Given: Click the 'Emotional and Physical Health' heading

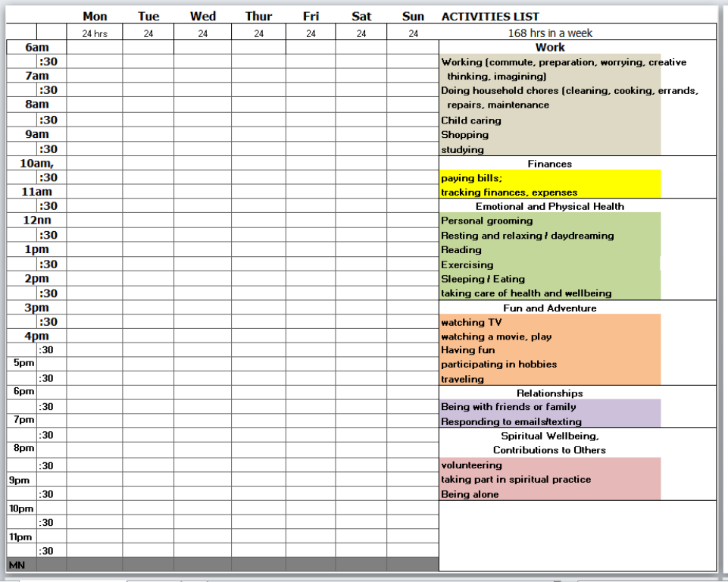Looking at the screenshot, I should point(550,206).
